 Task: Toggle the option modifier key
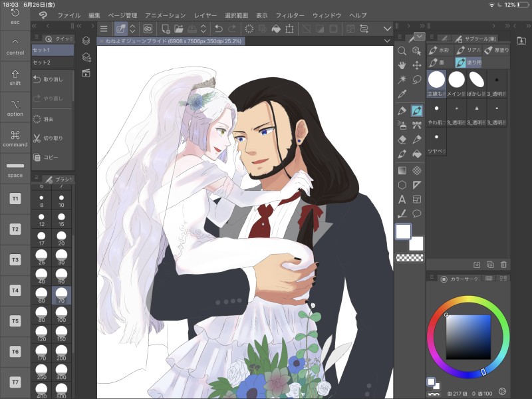(x=15, y=108)
